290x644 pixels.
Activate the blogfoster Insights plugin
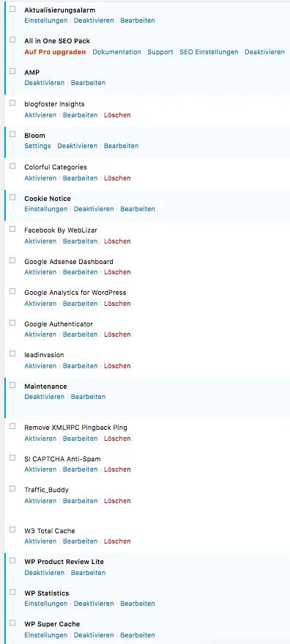point(40,115)
